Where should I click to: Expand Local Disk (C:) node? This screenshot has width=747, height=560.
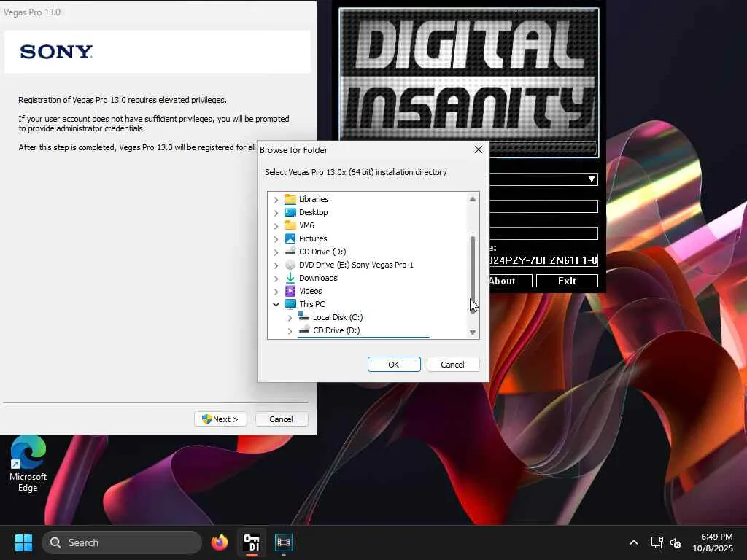[x=290, y=318]
